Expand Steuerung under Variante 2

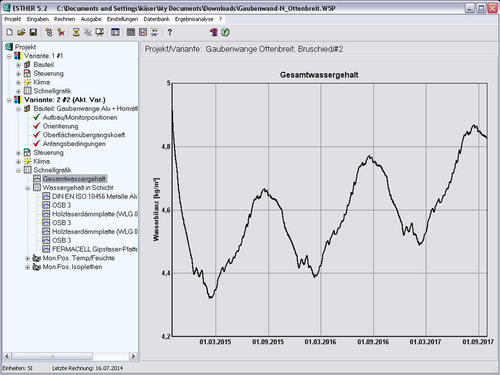[19, 153]
